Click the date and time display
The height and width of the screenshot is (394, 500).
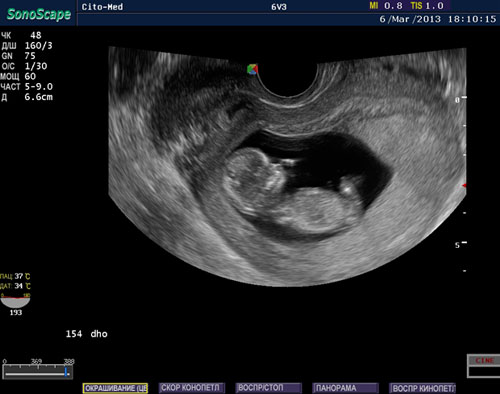click(438, 19)
